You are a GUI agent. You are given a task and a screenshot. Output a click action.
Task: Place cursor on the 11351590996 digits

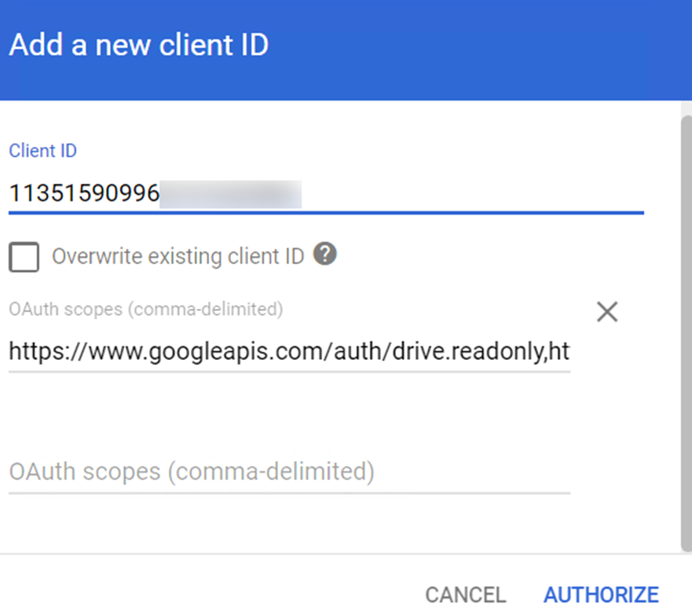tap(83, 194)
